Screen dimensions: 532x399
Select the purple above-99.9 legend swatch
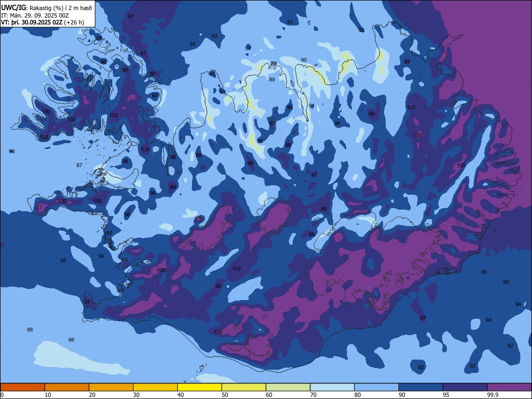[x=510, y=387]
